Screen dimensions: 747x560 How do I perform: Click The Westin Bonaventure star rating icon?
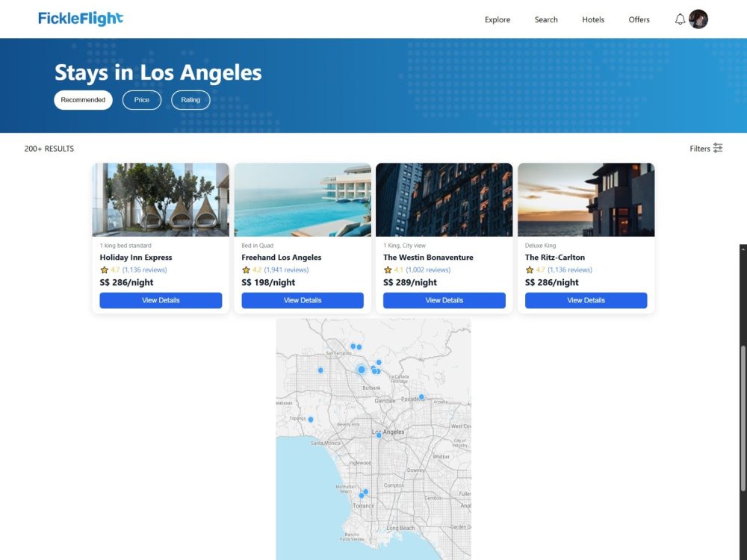click(x=387, y=270)
